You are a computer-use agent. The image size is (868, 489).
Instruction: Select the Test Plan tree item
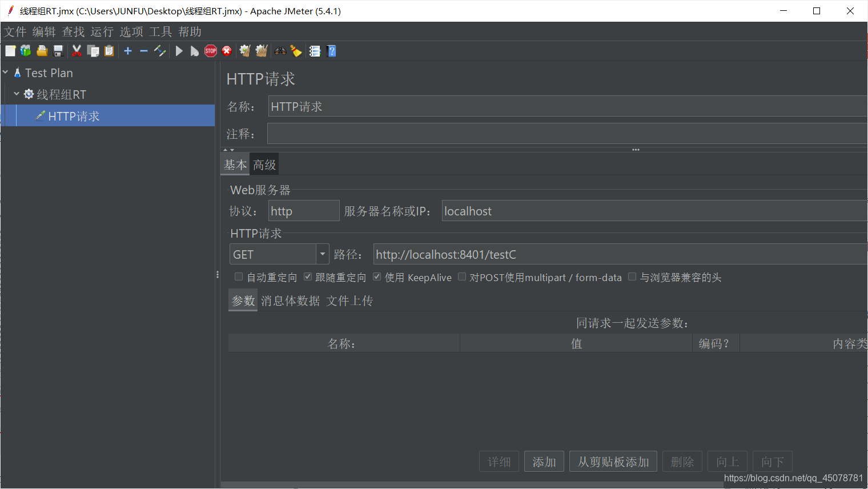tap(49, 73)
